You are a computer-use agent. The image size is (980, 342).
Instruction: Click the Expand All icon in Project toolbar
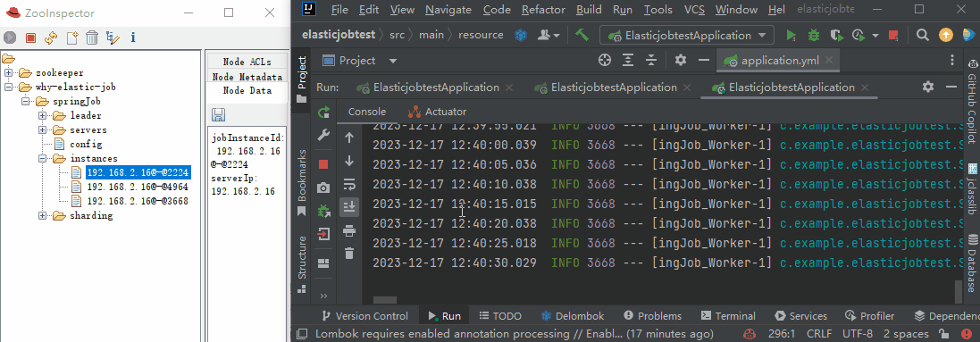[628, 61]
